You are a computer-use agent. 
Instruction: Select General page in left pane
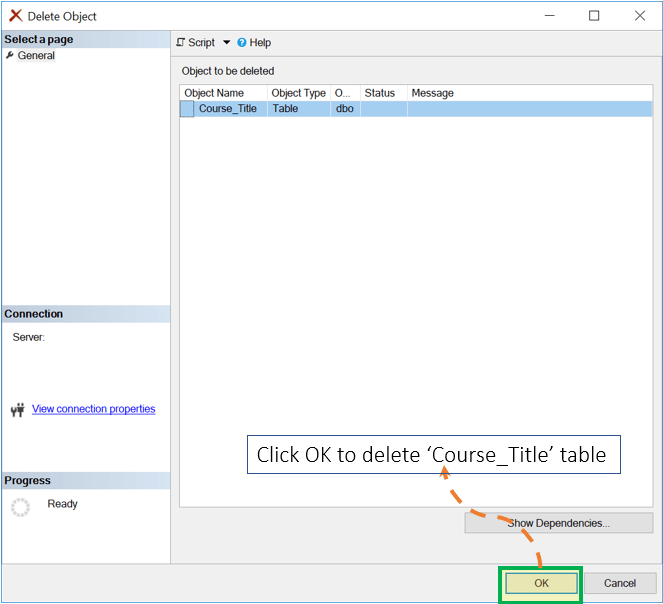(36, 56)
